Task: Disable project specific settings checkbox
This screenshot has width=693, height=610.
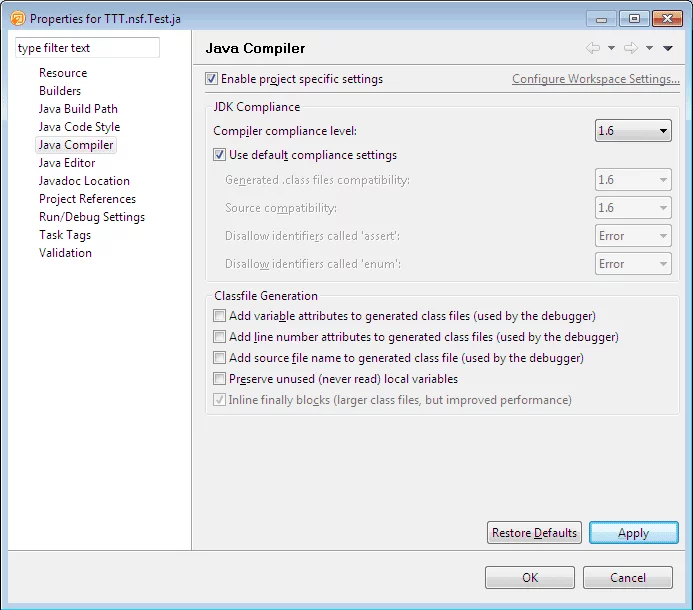Action: coord(211,79)
